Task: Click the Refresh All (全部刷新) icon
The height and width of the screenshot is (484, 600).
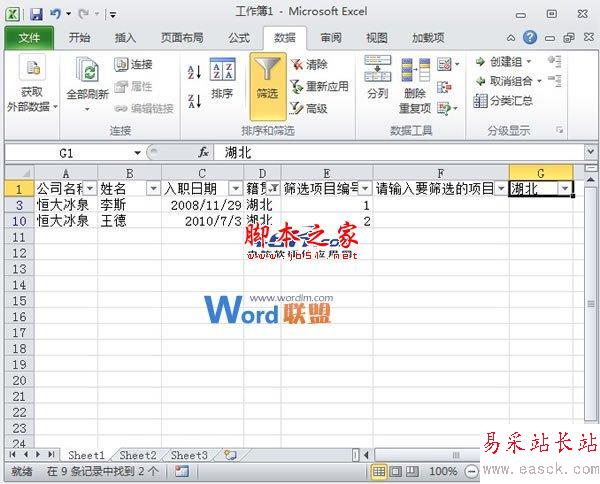Action: tap(88, 70)
